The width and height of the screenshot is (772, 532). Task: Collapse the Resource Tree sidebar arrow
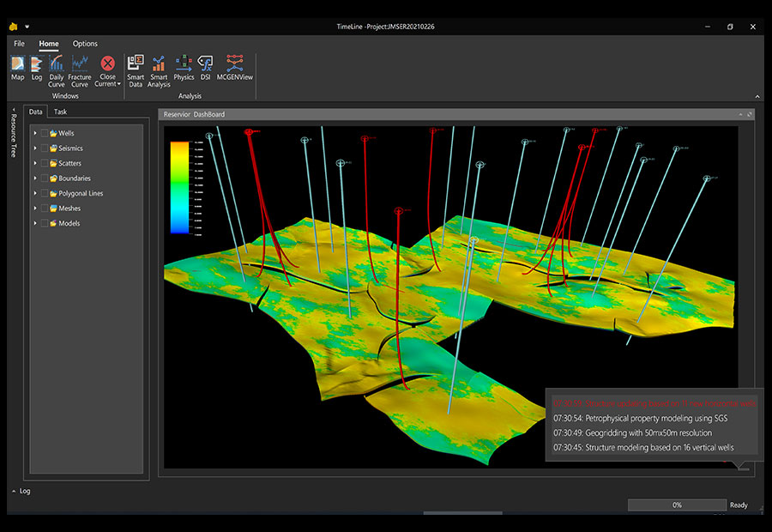pyautogui.click(x=13, y=109)
